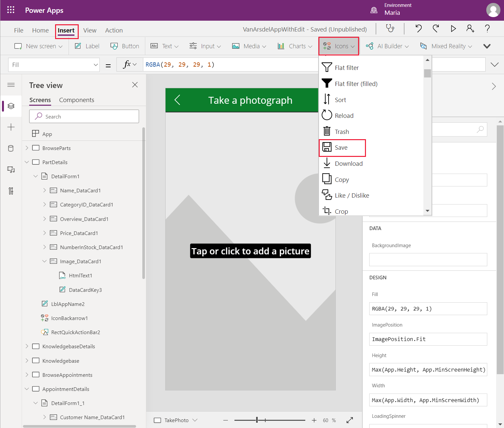Screen dimensions: 504x428
Task: Zoom out with minus button
Action: click(x=226, y=420)
